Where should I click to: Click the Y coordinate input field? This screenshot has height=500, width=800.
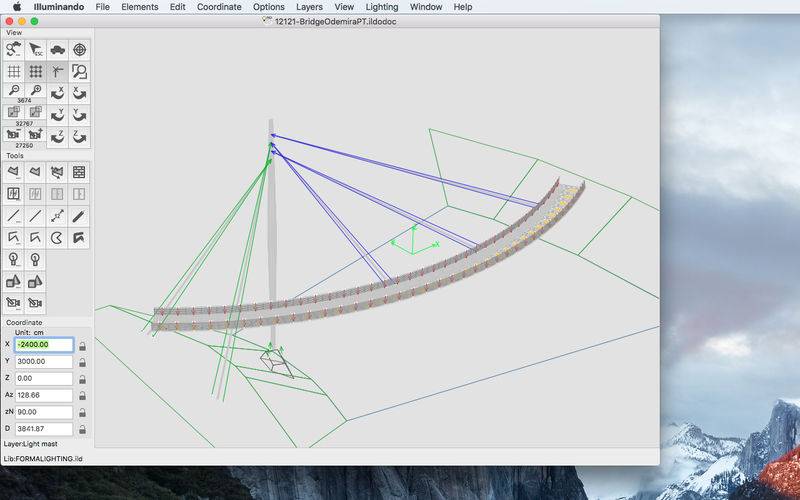click(44, 361)
